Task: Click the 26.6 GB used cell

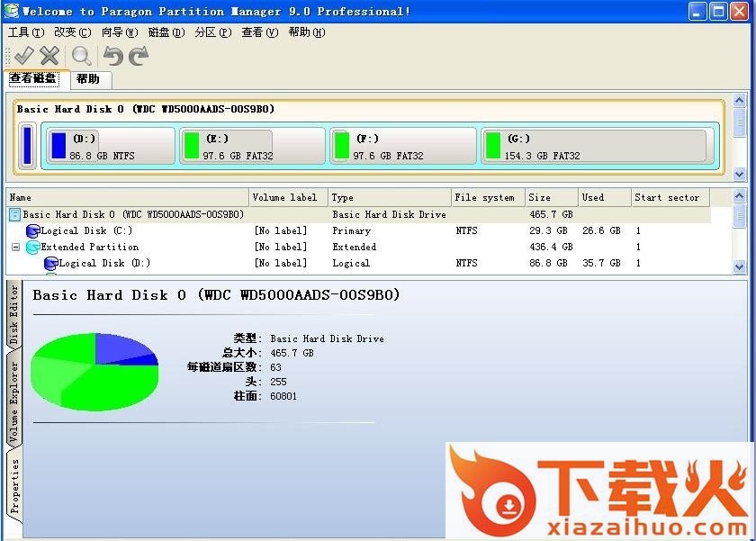Action: [601, 231]
